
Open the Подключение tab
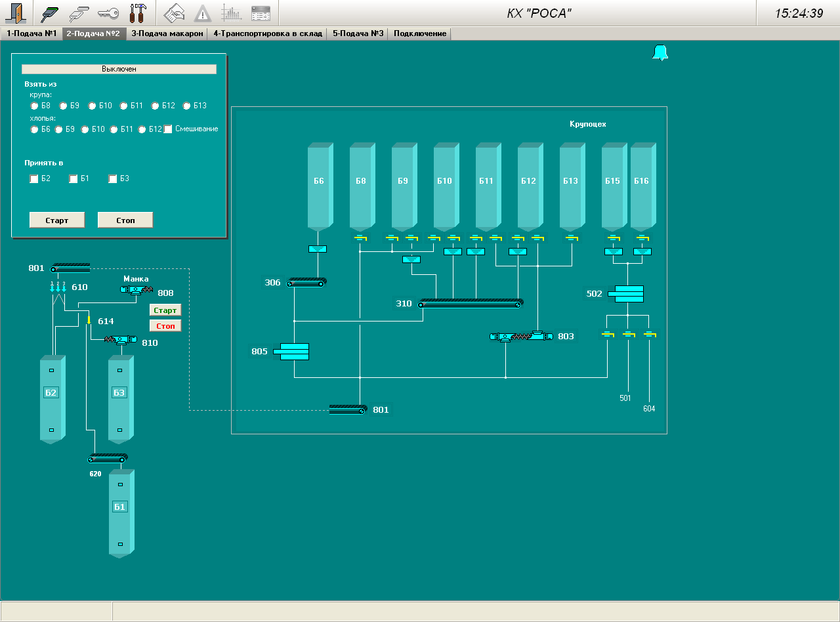pos(420,33)
